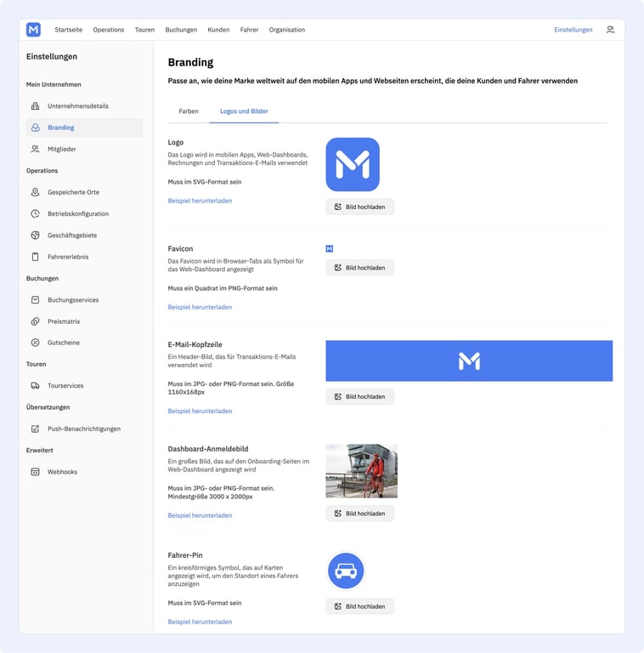Click Beispiel herunterladen under Favicon

click(x=200, y=307)
